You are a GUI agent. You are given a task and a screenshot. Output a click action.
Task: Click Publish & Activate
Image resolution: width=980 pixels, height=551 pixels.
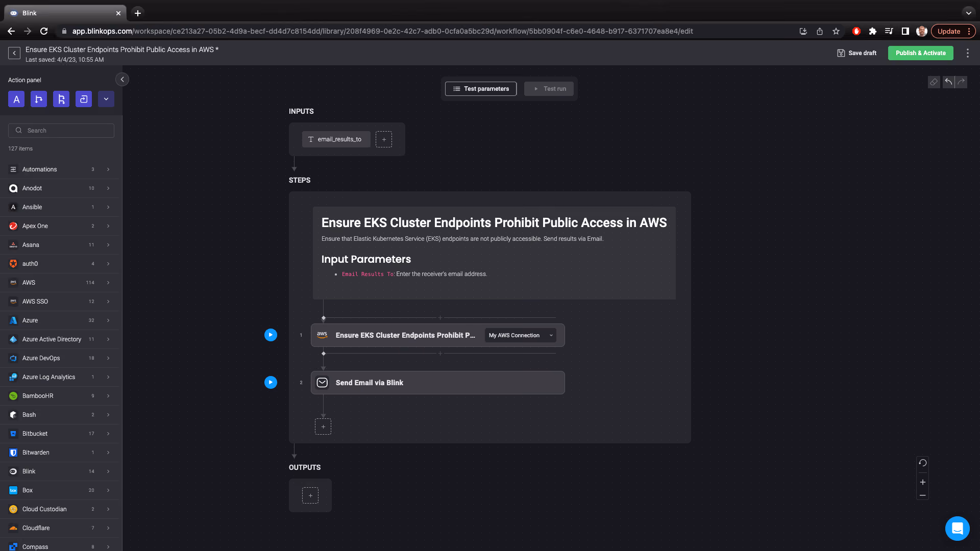pyautogui.click(x=920, y=53)
